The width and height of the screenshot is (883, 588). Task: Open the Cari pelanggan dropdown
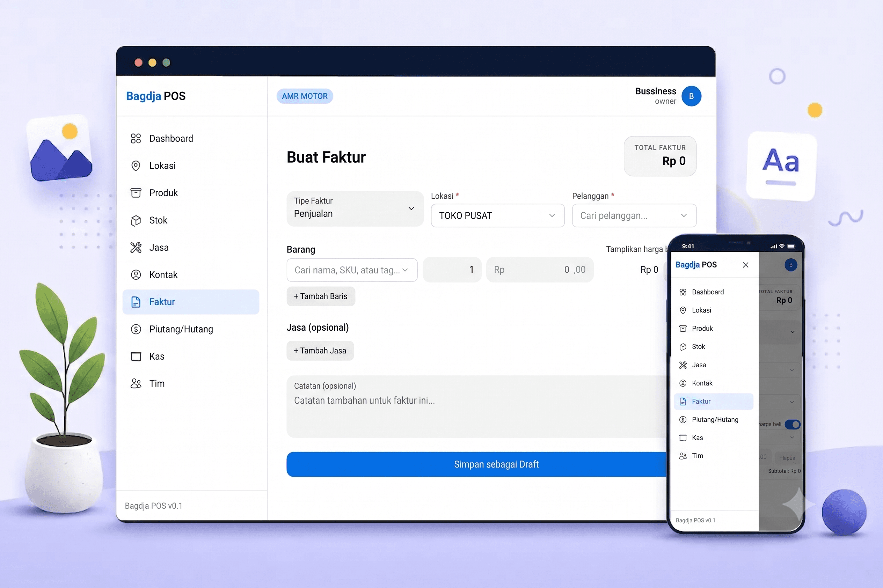coord(634,216)
